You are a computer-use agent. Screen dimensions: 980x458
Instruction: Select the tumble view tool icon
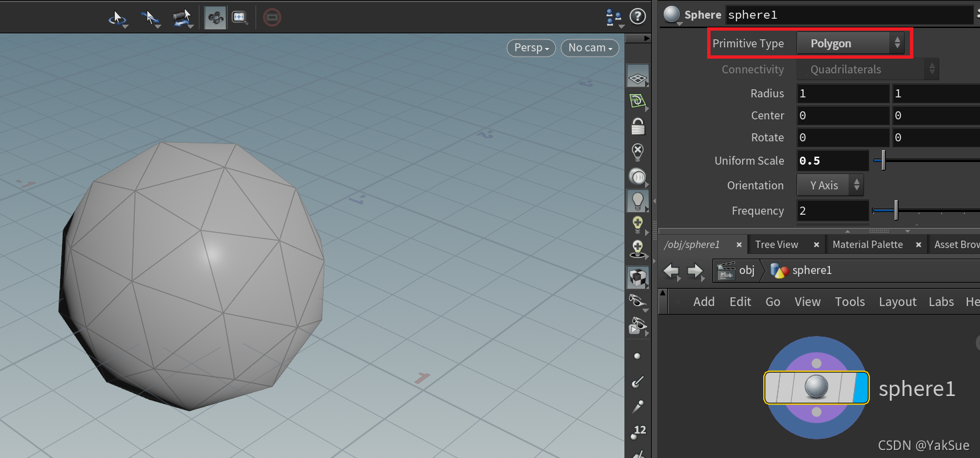pyautogui.click(x=118, y=18)
